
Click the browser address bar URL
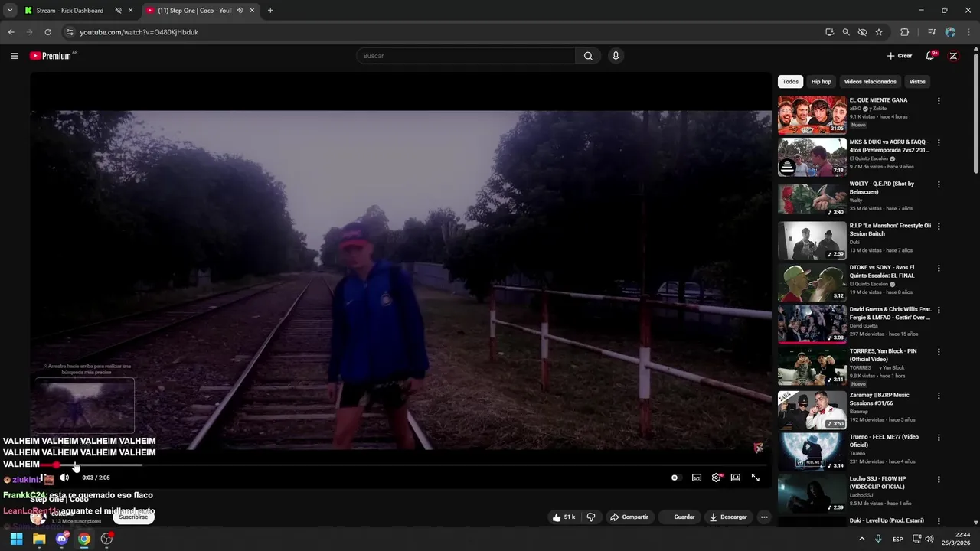tap(139, 32)
